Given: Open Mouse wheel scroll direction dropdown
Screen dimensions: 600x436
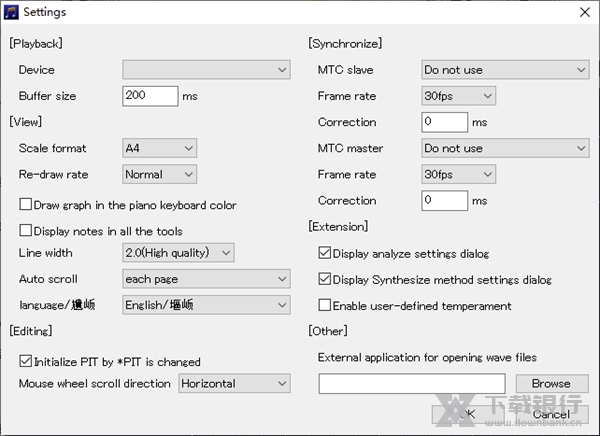Looking at the screenshot, I should click(x=234, y=383).
